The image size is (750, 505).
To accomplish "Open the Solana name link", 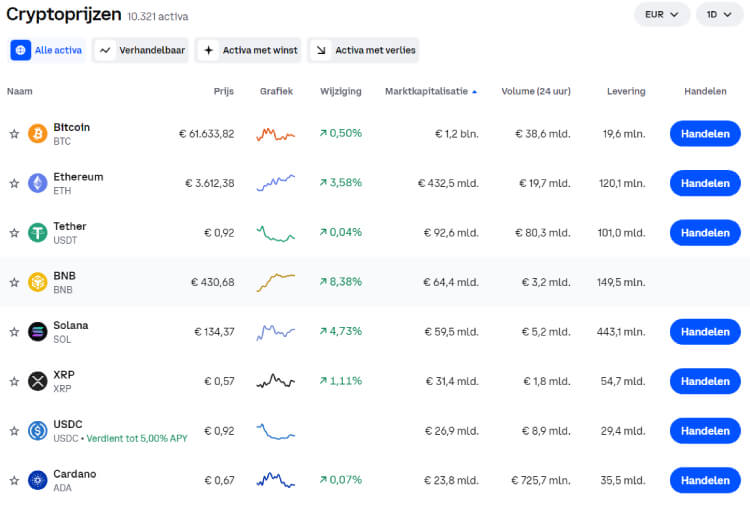I will tap(70, 325).
